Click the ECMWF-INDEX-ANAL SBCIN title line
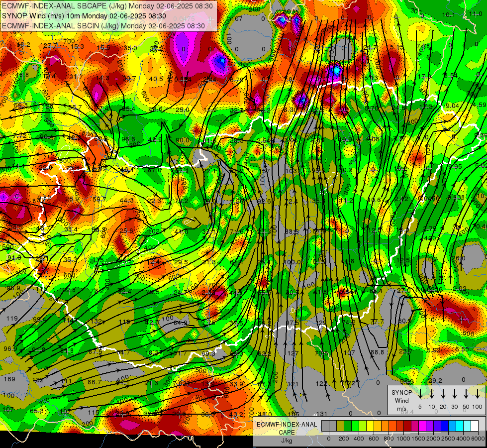Viewport: 487px width, 448px height. [x=103, y=26]
